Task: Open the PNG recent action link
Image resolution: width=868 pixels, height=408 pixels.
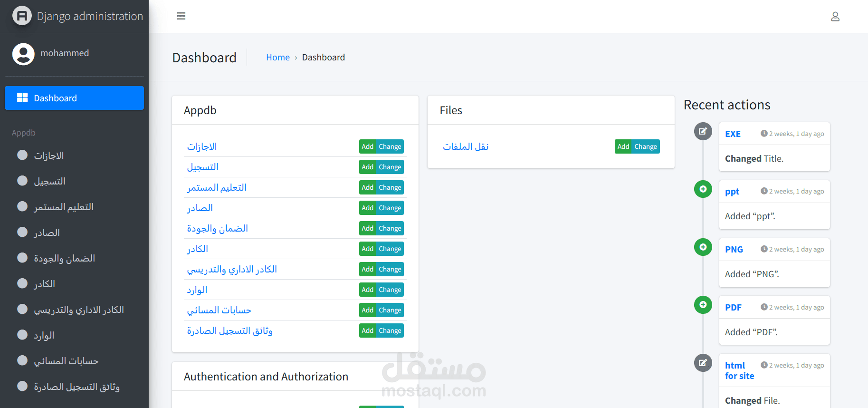Action: click(734, 250)
